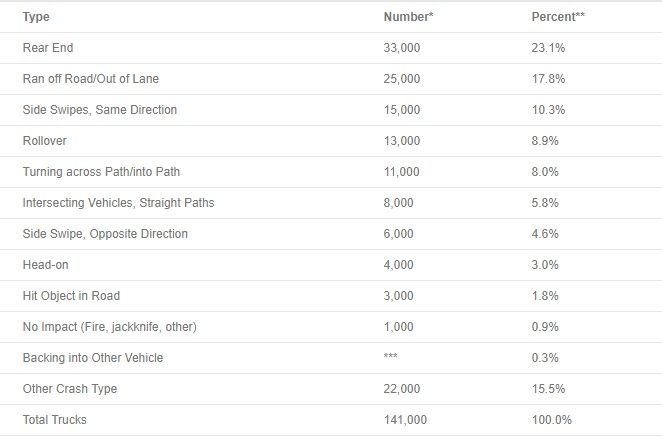Click Hit Object in Road label
Viewport: 662px width, 436px height.
tap(71, 296)
